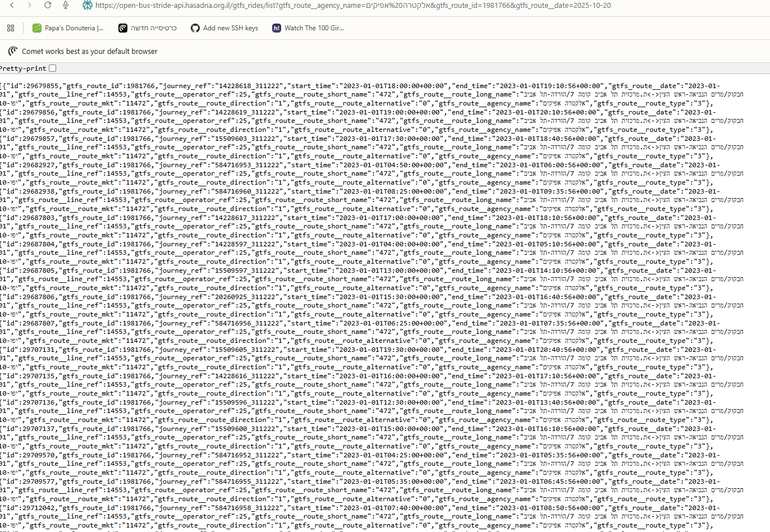Click the teal site icon beside URL
770x532 pixels.
tap(87, 5)
